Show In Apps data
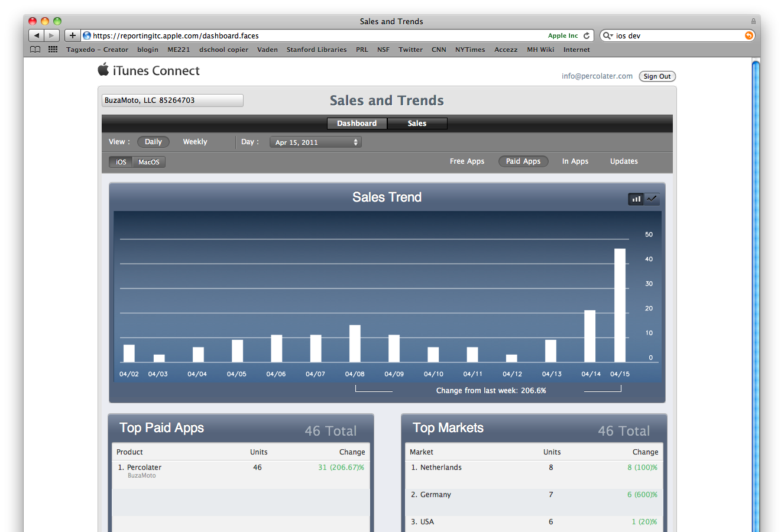784x532 pixels. coord(575,161)
